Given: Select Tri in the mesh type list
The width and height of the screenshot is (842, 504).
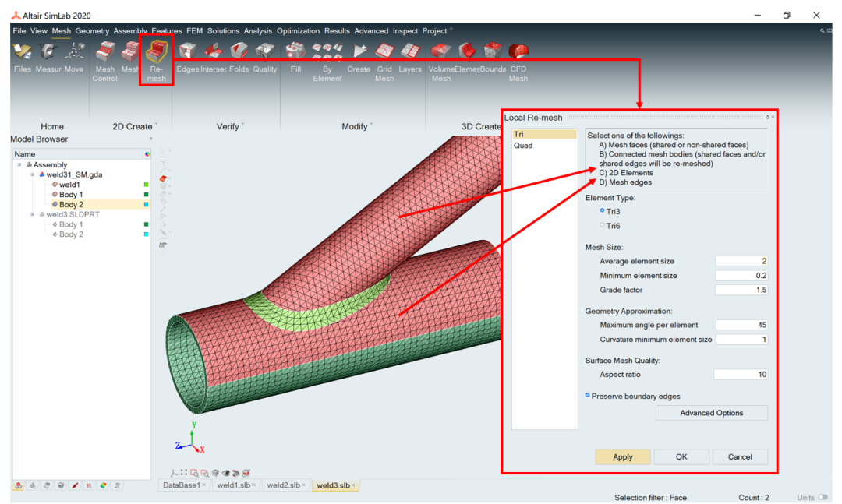Looking at the screenshot, I should pos(544,134).
